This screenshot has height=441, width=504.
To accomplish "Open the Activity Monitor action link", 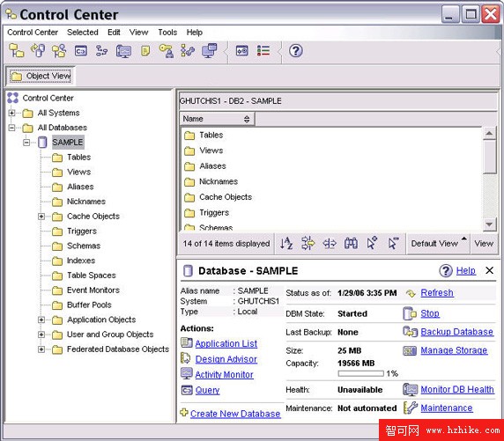I will [x=224, y=374].
